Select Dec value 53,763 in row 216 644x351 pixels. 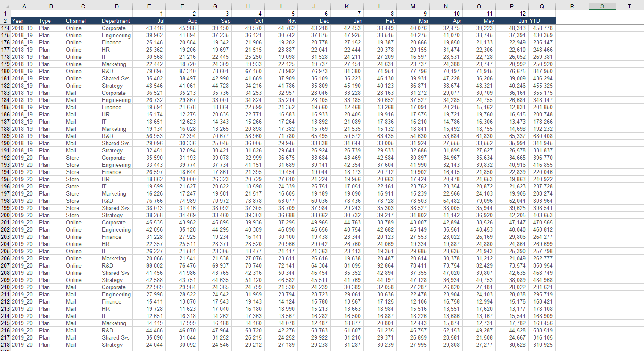coord(314,330)
